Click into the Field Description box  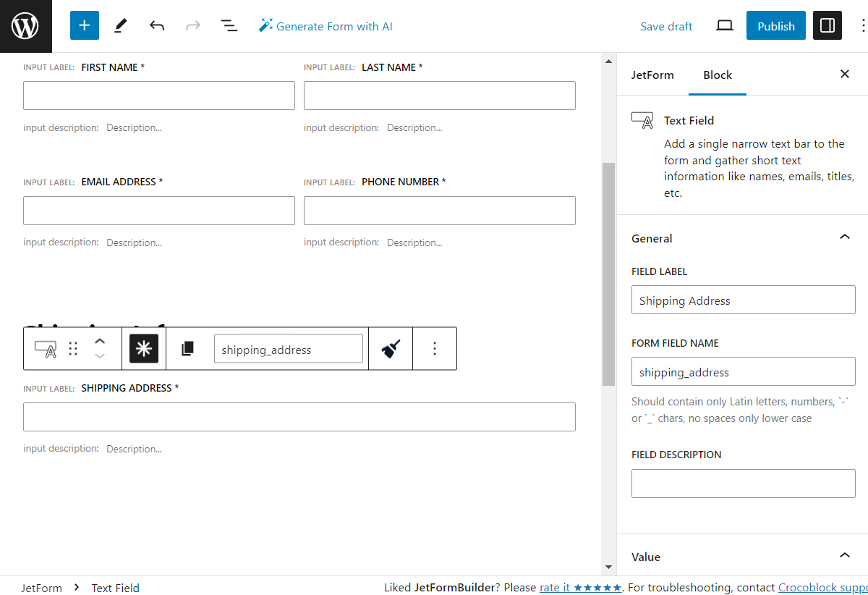pyautogui.click(x=744, y=483)
